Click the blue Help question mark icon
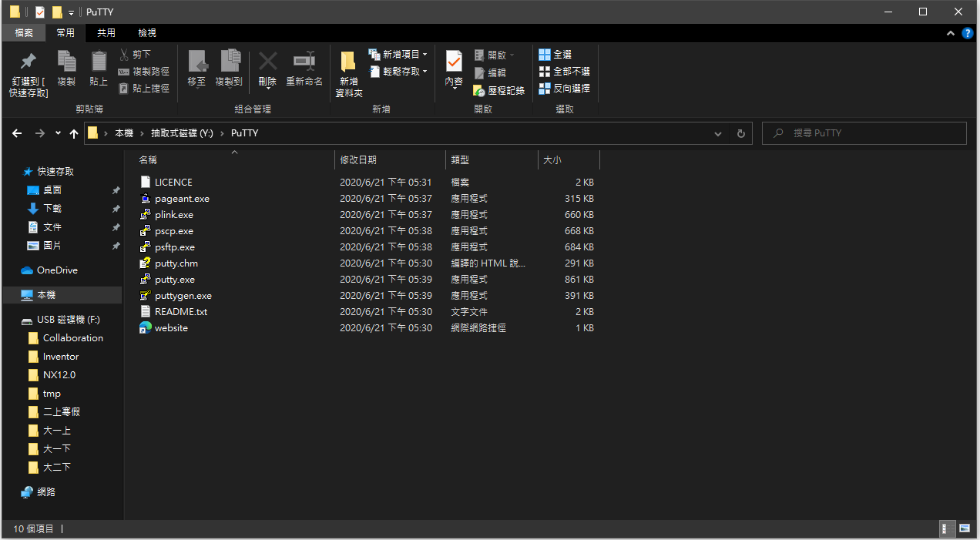 (x=968, y=33)
